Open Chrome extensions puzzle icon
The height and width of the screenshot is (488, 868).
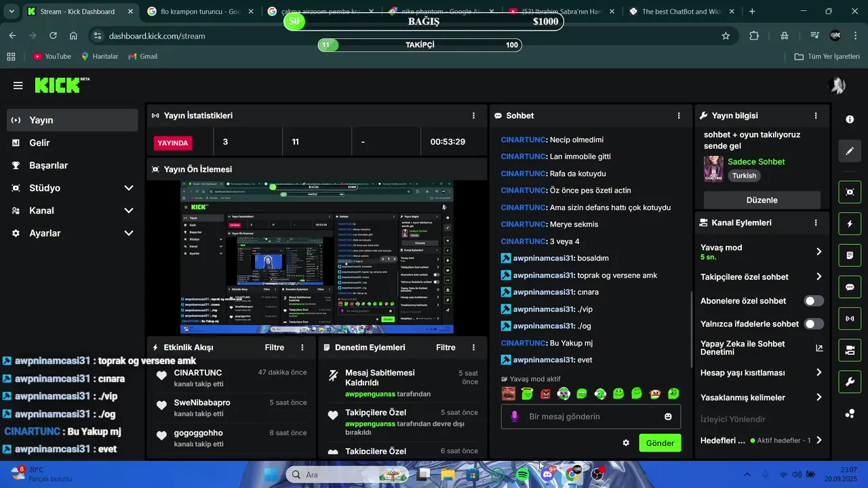[x=754, y=36]
